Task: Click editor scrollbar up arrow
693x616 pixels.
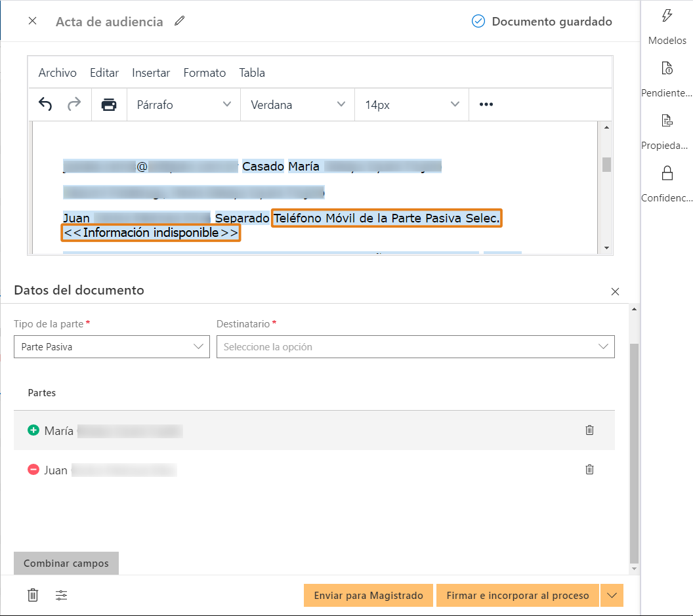Action: [x=606, y=127]
